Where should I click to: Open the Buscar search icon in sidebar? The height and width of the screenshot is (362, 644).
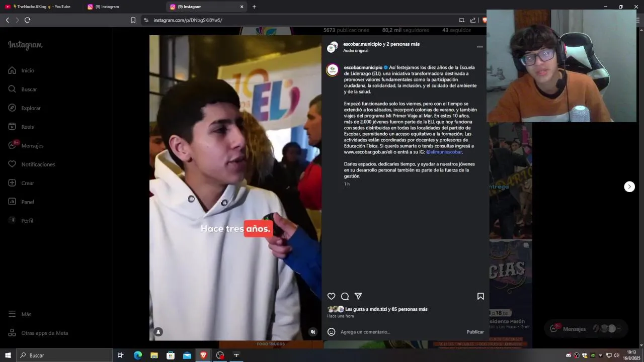pos(12,89)
